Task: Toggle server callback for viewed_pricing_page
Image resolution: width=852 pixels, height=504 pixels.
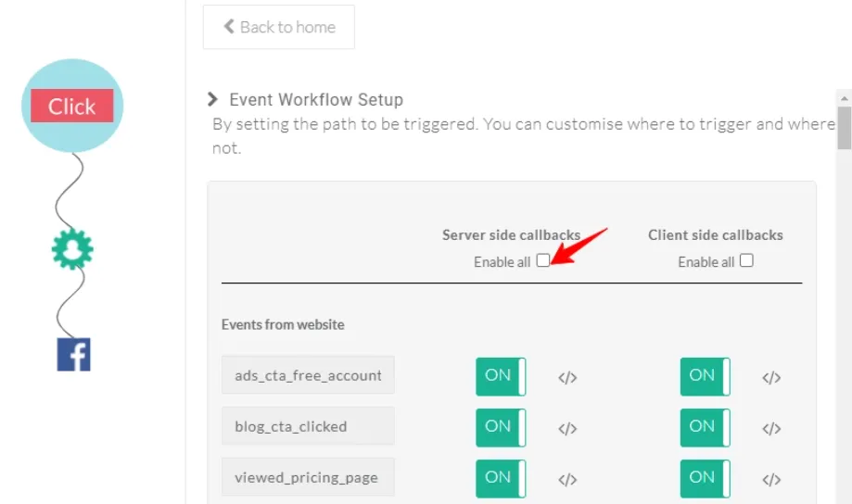Action: (501, 478)
